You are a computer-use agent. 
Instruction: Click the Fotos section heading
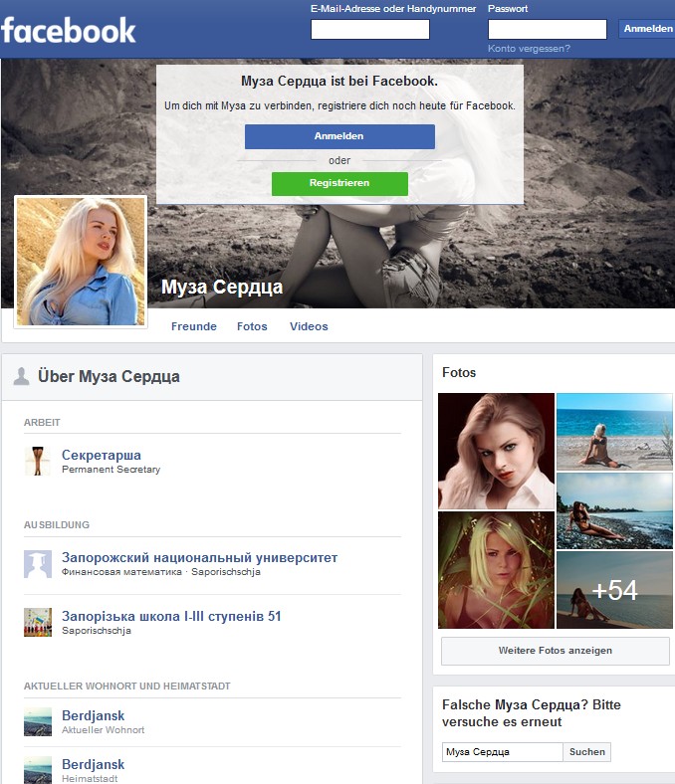[x=459, y=372]
